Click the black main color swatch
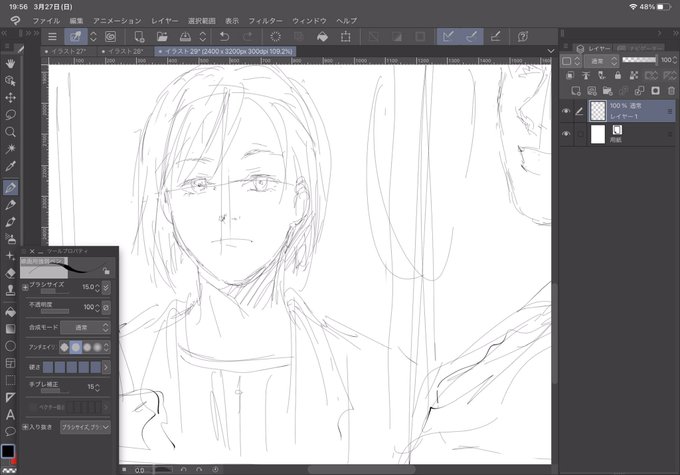This screenshot has height=475, width=680. (x=8, y=451)
